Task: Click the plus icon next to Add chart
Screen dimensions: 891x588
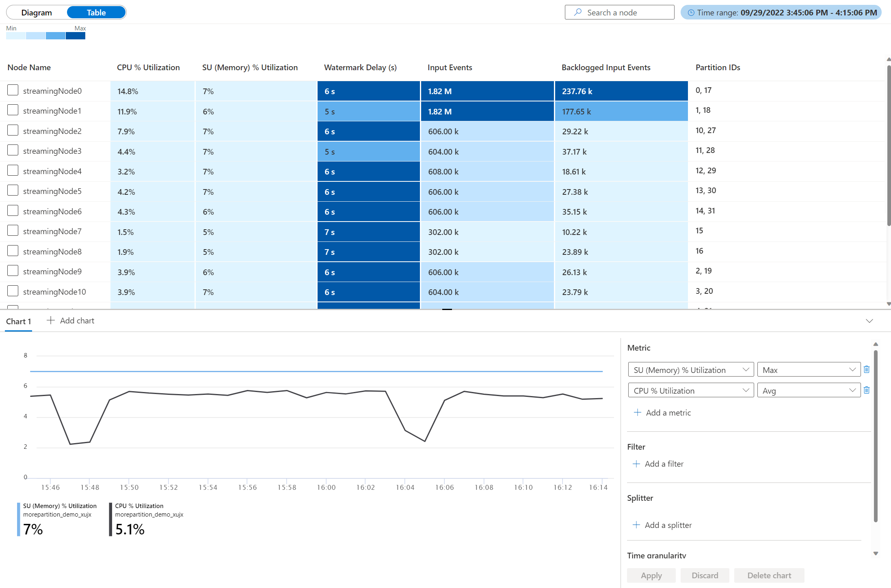Action: tap(51, 320)
